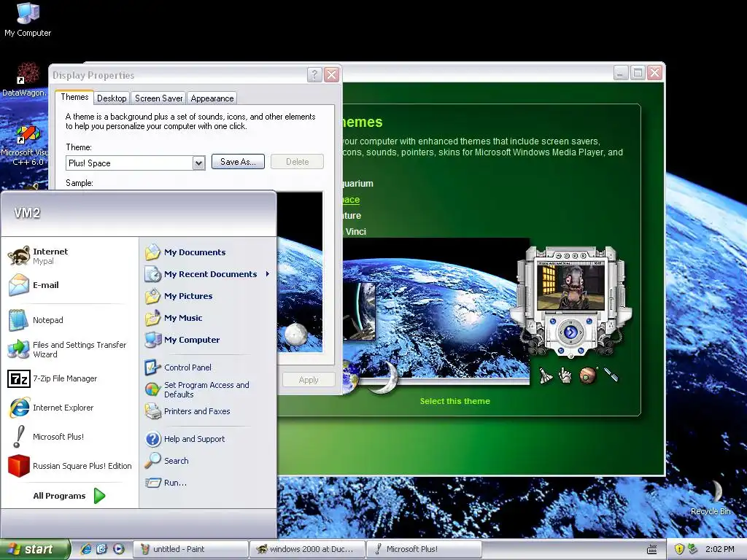
Task: Click the security shield tray icon
Action: [679, 549]
